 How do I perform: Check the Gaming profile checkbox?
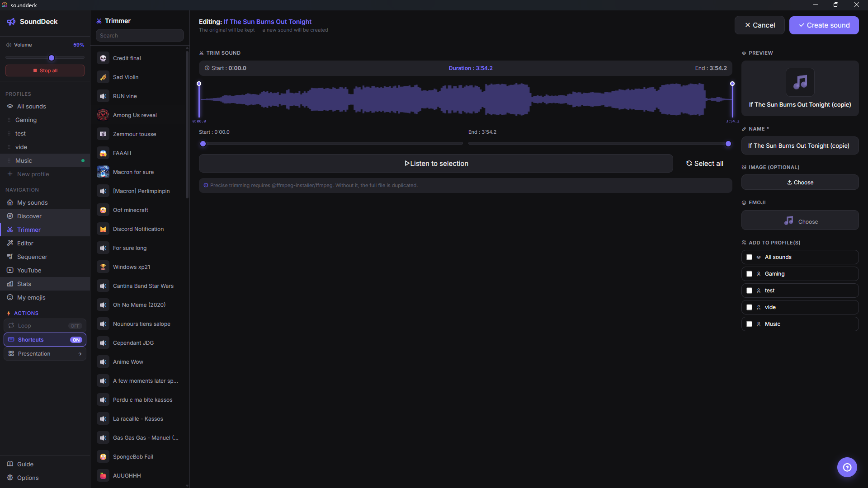[749, 274]
